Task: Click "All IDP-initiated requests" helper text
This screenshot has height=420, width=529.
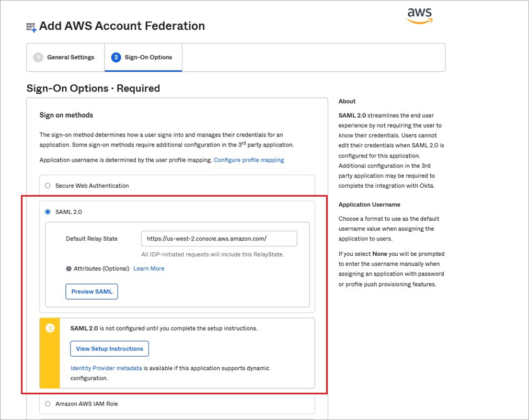Action: pos(213,255)
